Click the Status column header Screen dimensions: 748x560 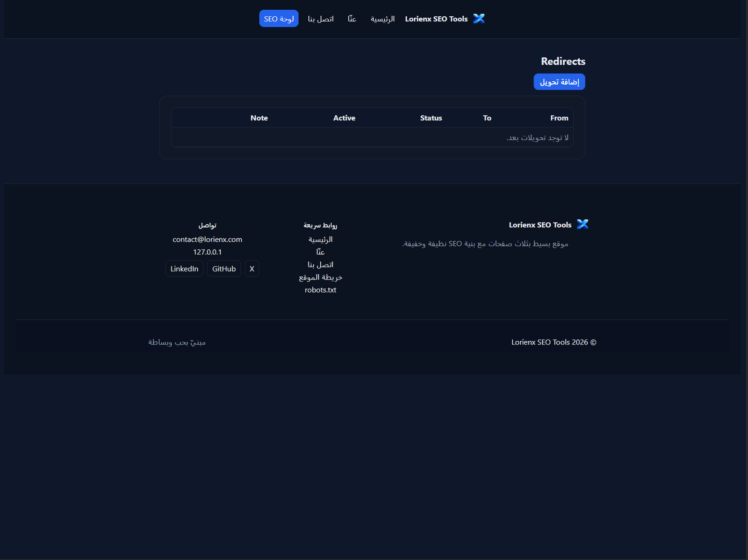click(x=431, y=118)
